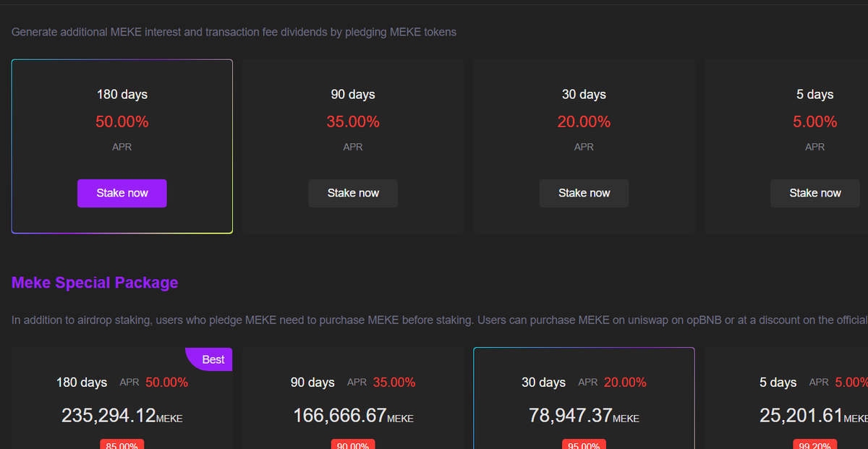Screen dimensions: 868x449
Task: Select the 90 days 35.00% staking card
Action: pos(353,147)
